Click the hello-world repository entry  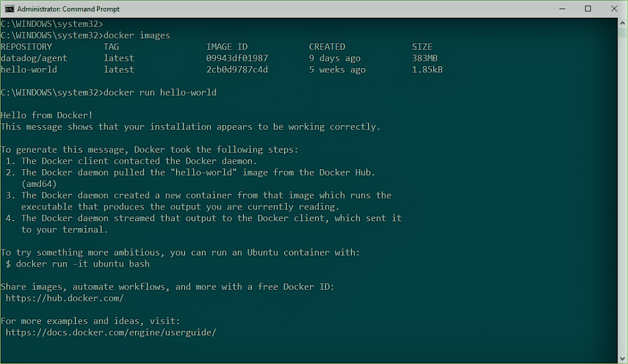[x=29, y=70]
